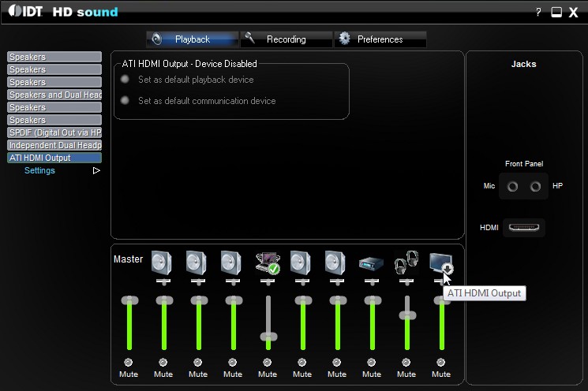Open the Preferences tab
This screenshot has width=588, height=391.
click(x=380, y=39)
